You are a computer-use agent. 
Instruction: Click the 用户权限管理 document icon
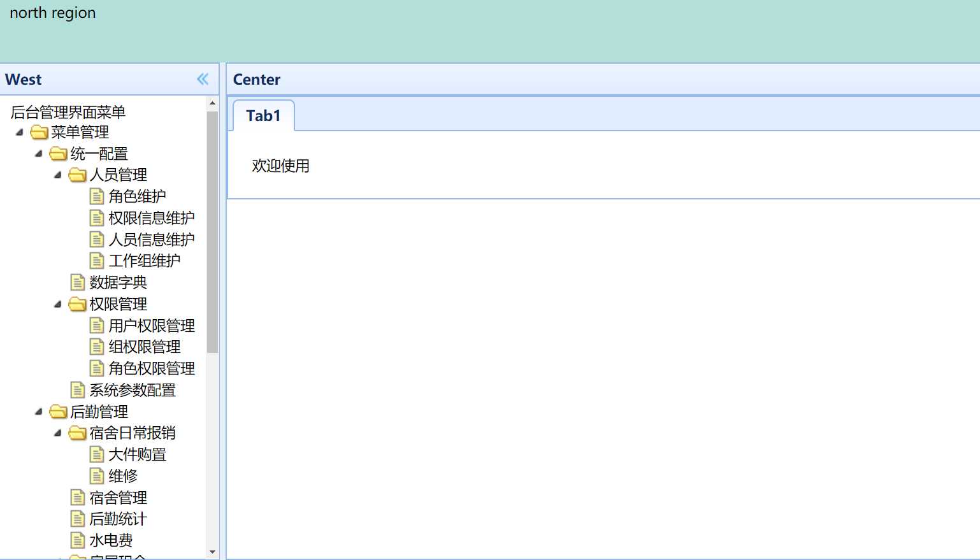(97, 326)
